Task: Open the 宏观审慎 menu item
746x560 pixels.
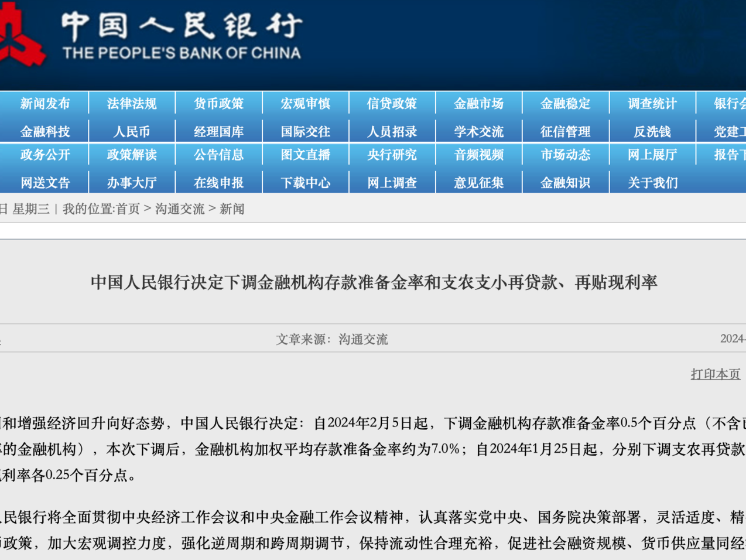Action: [305, 104]
